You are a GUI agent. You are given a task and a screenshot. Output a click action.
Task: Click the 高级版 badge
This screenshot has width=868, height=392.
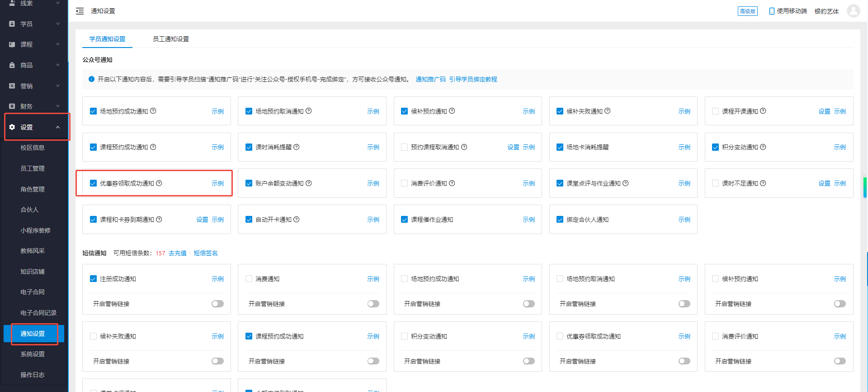coord(747,11)
